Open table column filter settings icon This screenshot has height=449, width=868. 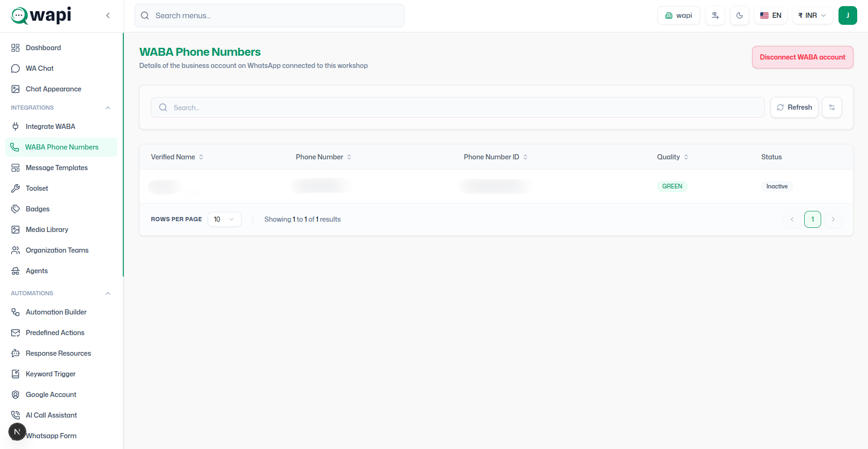pyautogui.click(x=832, y=107)
